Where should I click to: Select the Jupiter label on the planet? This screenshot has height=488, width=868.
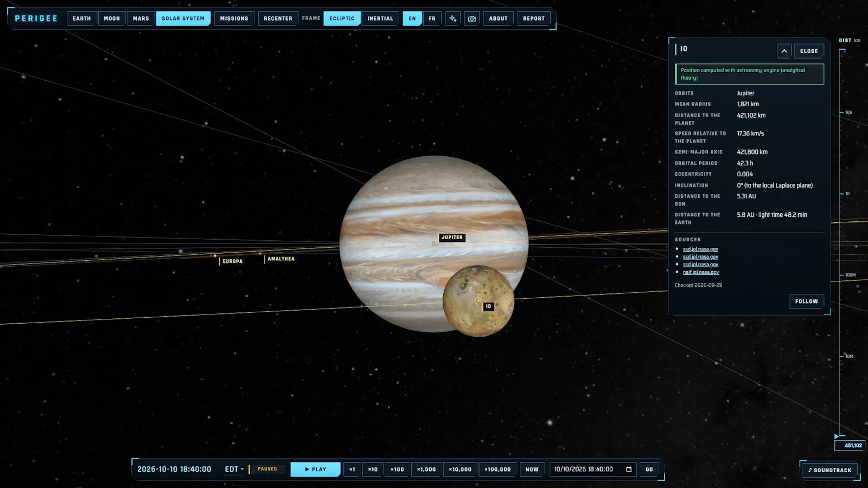tap(452, 237)
